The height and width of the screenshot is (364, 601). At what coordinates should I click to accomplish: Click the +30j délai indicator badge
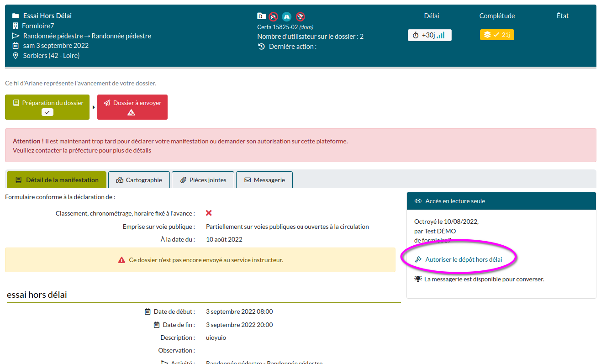point(429,35)
